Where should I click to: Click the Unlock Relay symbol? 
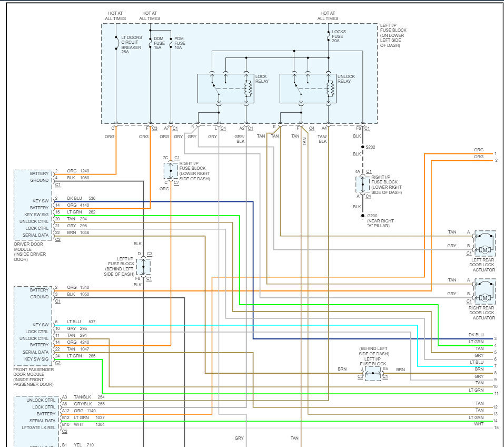[x=308, y=89]
